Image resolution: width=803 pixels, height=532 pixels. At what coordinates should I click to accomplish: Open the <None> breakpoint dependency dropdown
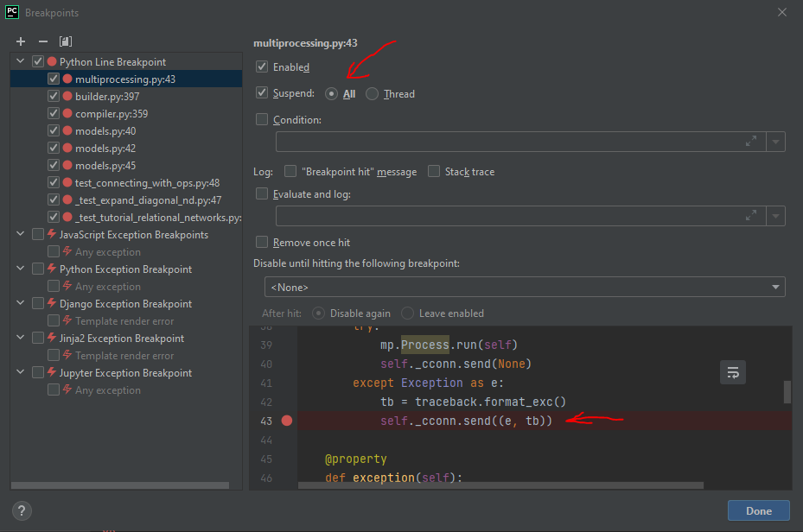[x=525, y=287]
